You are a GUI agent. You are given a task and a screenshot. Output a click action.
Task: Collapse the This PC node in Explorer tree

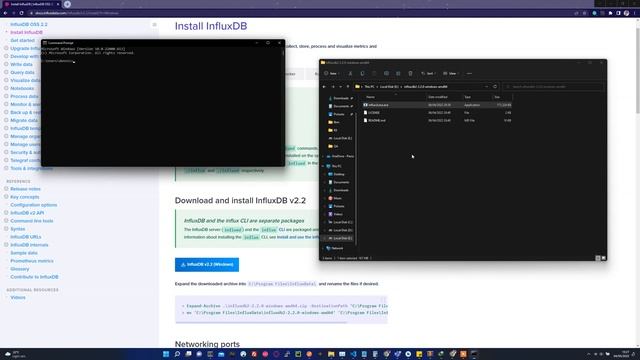[x=323, y=166]
